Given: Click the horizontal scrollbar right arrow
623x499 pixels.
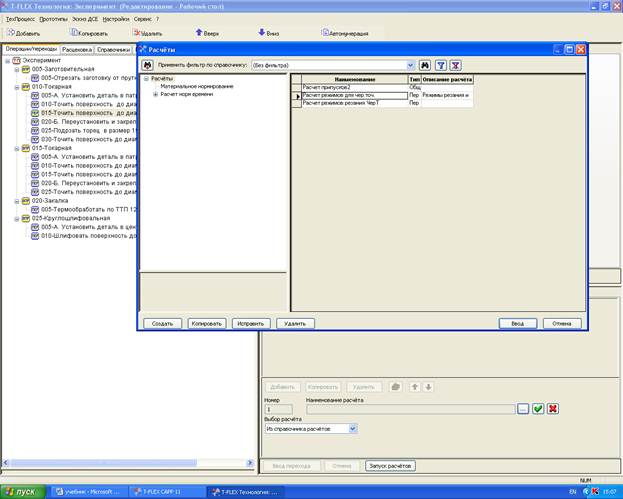Looking at the screenshot, I should click(250, 463).
